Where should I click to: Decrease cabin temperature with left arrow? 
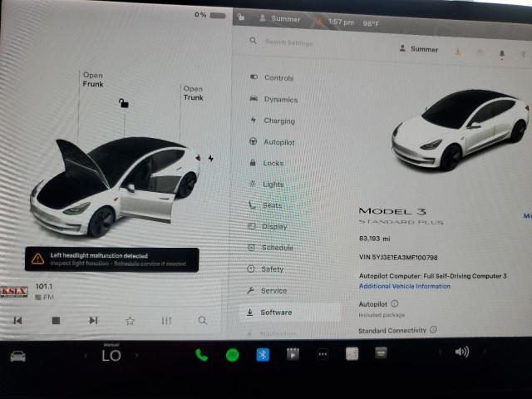(86, 355)
